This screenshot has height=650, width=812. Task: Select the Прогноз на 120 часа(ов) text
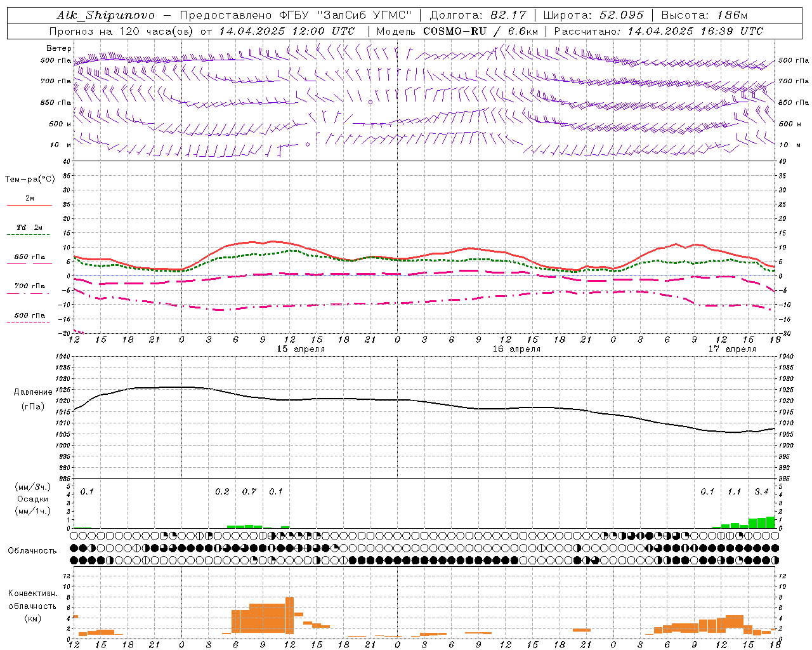121,31
